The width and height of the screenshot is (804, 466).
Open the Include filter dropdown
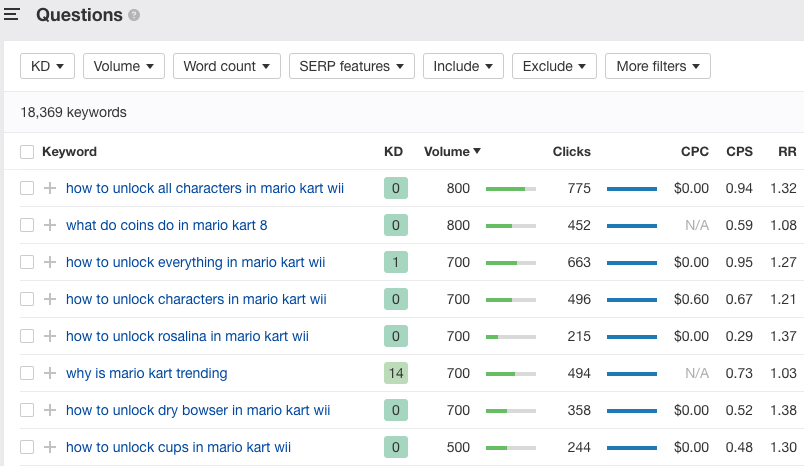463,66
